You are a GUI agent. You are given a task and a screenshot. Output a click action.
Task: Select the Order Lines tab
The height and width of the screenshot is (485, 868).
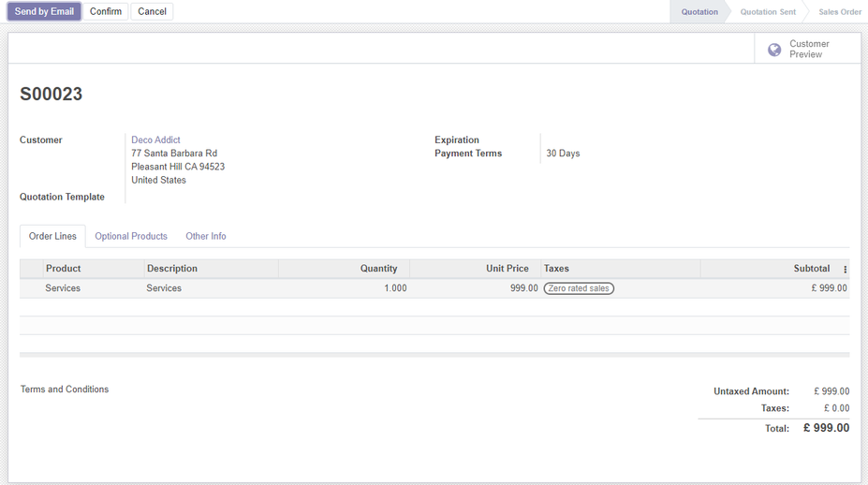(x=52, y=236)
